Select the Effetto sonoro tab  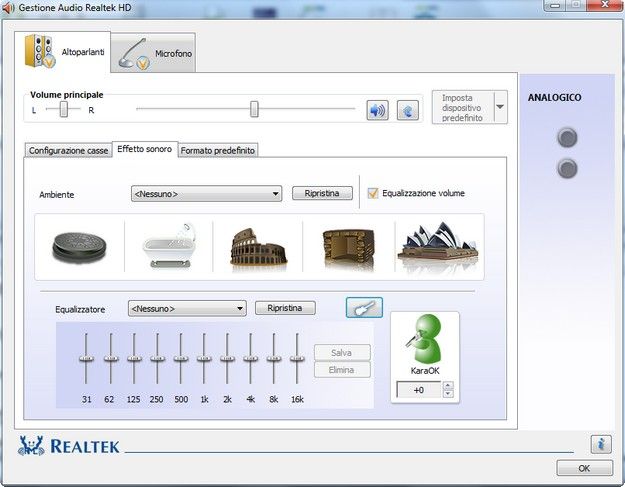click(x=145, y=149)
